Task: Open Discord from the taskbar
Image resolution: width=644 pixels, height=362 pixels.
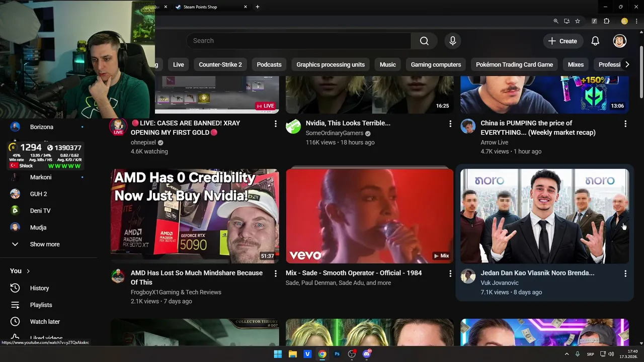Action: click(367, 354)
